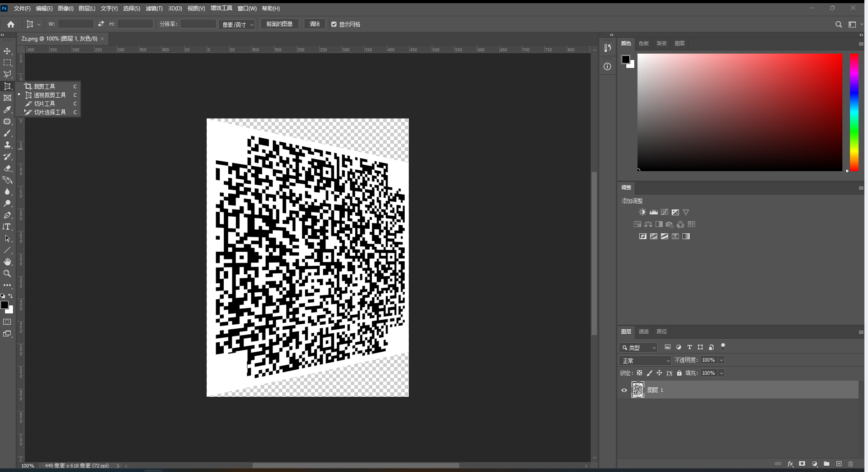Add a Curves adjustment
This screenshot has height=472, width=868.
pos(665,212)
